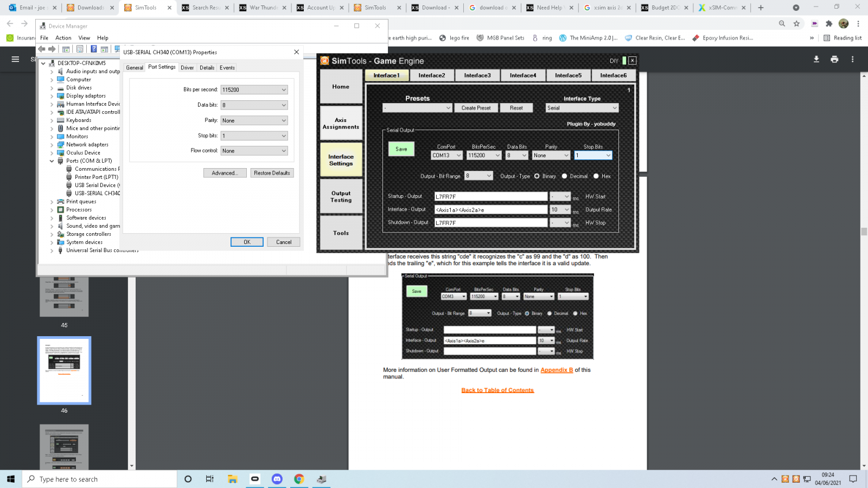Expand the Network adapters tree node

click(x=52, y=145)
